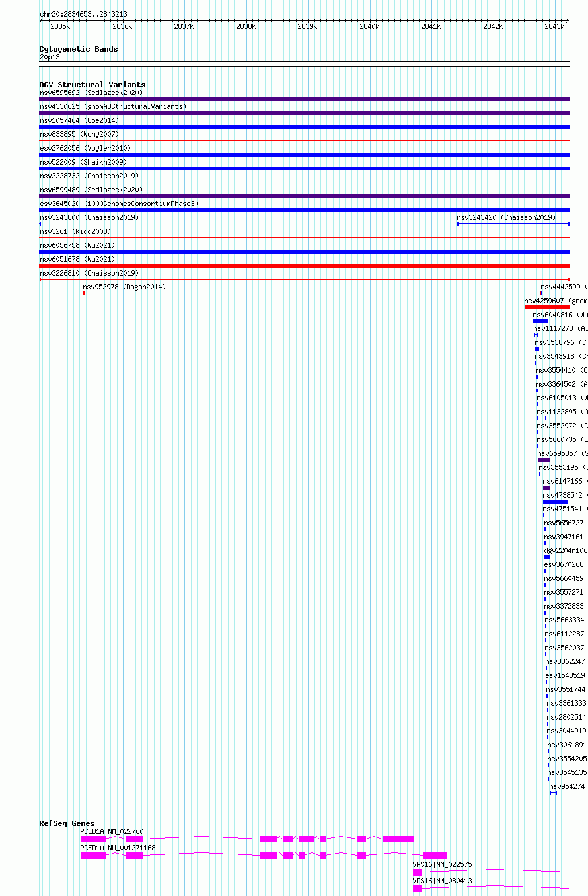Select the nsv3226810 (Chaisson2019) label
The width and height of the screenshot is (588, 896).
click(89, 273)
